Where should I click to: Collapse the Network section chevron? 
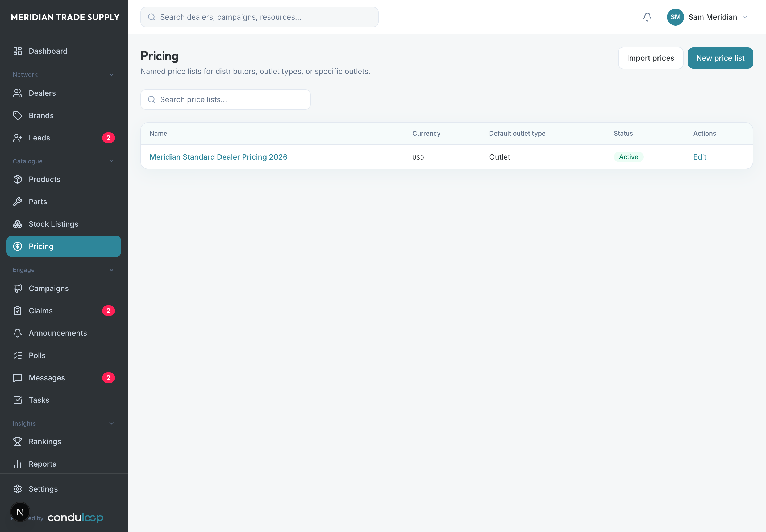point(111,75)
